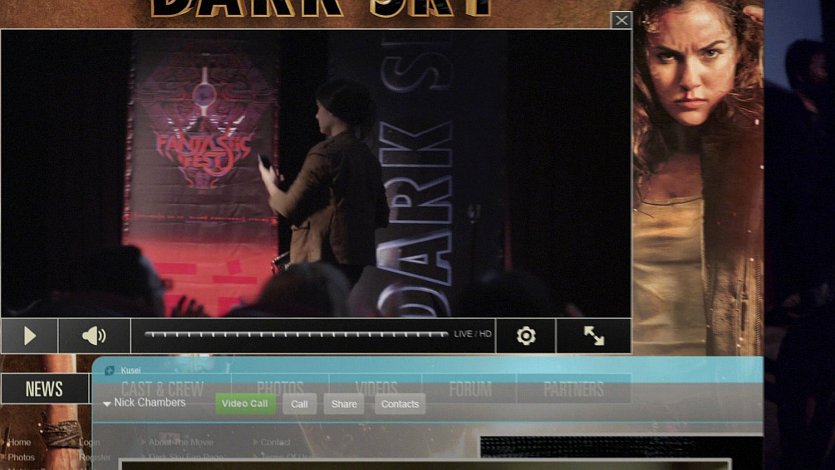The height and width of the screenshot is (470, 835).
Task: Start a Video Call with Nick Chambers
Action: 244,404
